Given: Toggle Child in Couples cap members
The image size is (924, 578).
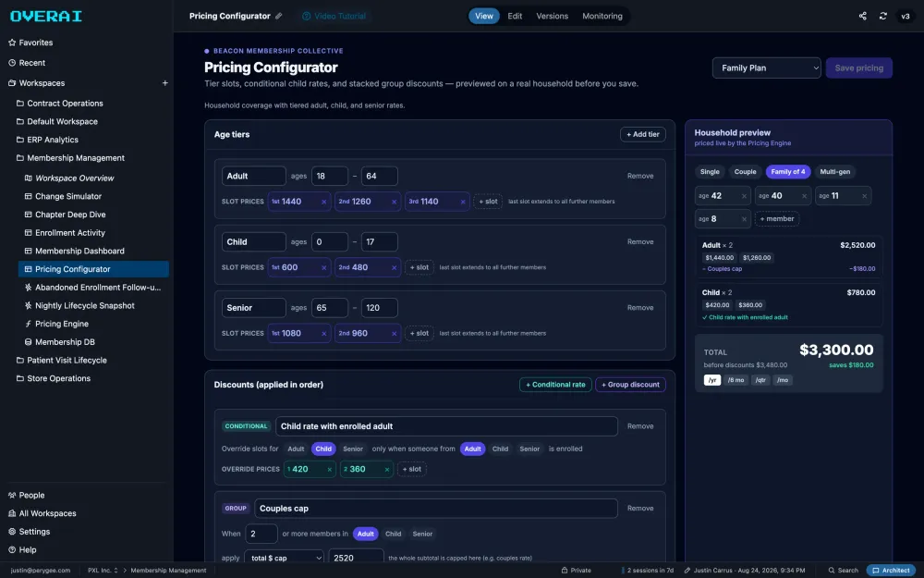Looking at the screenshot, I should pyautogui.click(x=393, y=534).
